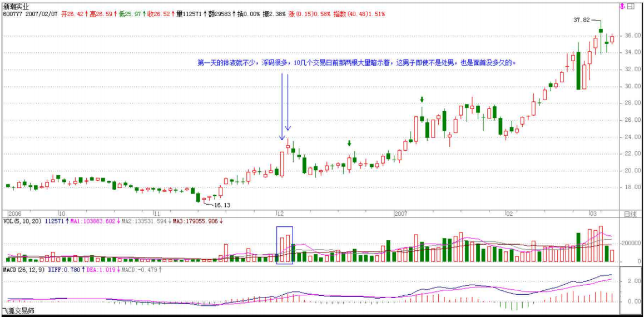Click the small green arrow marker above December candles
644x317 pixels.
tap(349, 143)
